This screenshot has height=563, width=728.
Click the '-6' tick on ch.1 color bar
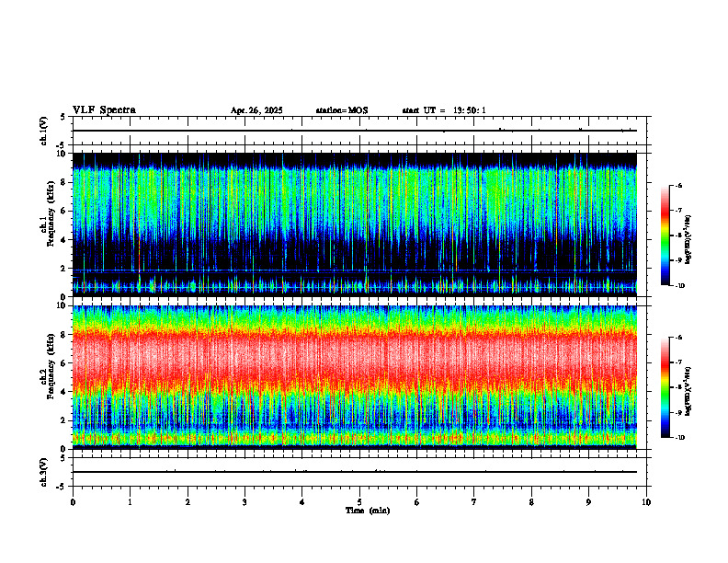(x=678, y=185)
